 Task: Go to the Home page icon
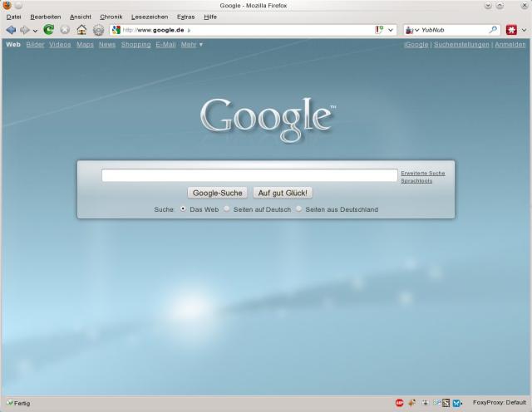81,30
